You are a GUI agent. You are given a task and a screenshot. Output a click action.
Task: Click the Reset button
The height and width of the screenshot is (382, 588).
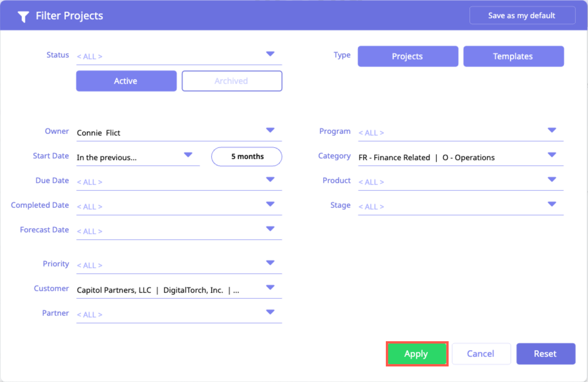point(545,354)
